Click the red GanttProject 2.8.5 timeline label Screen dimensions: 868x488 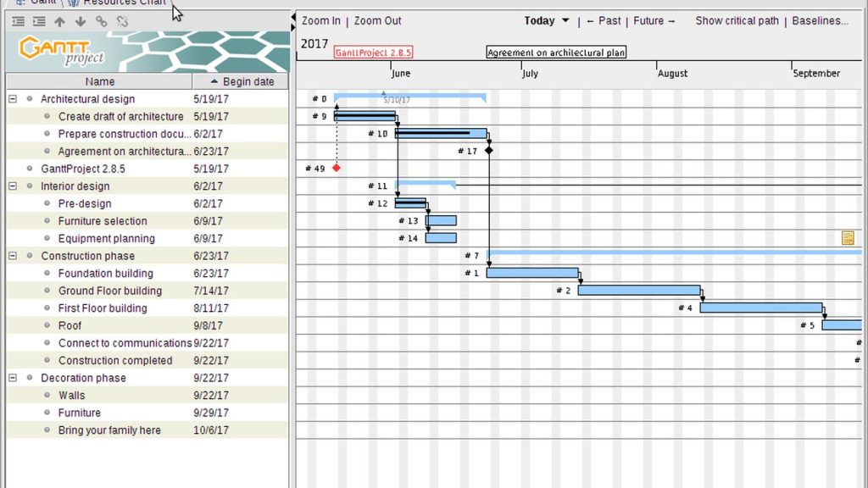coord(373,53)
